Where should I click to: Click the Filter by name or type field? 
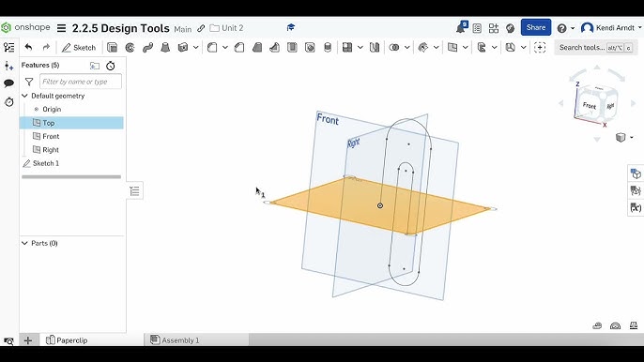[x=81, y=82]
